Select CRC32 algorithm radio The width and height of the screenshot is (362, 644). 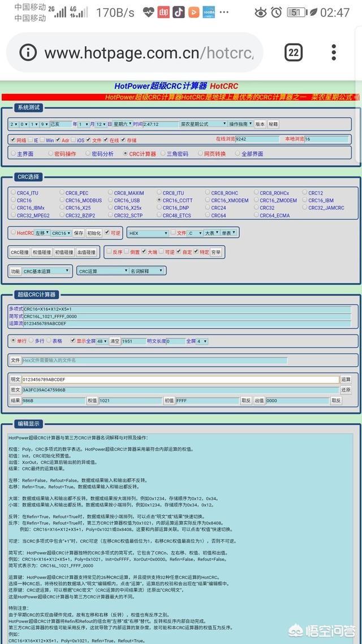click(x=256, y=208)
